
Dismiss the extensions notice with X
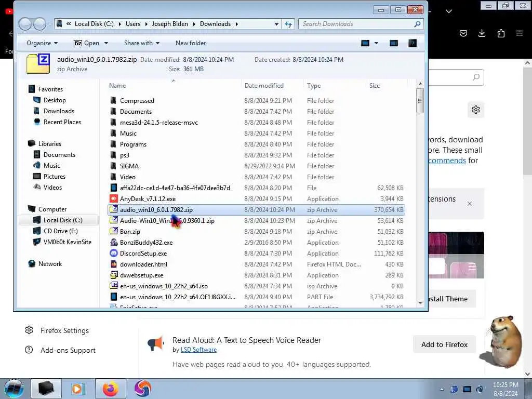tap(470, 204)
